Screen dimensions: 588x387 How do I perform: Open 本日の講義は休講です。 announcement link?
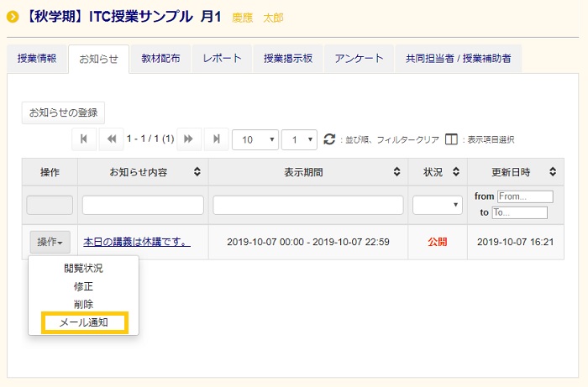point(136,242)
